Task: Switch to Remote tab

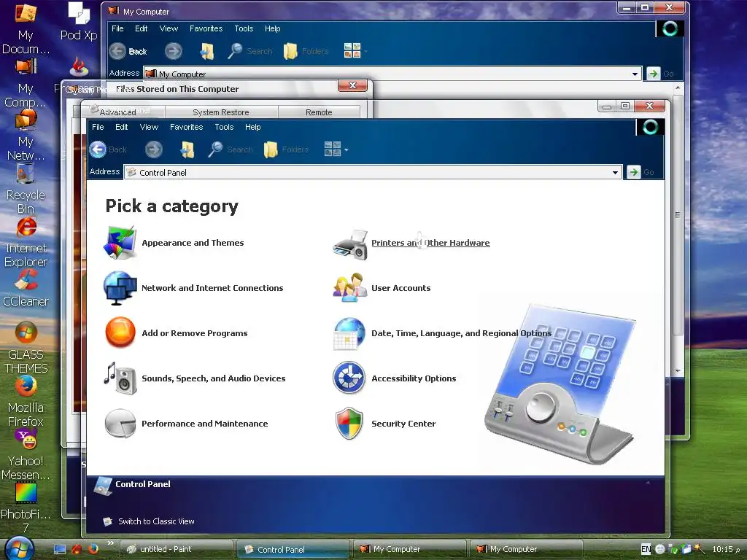Action: pyautogui.click(x=319, y=112)
